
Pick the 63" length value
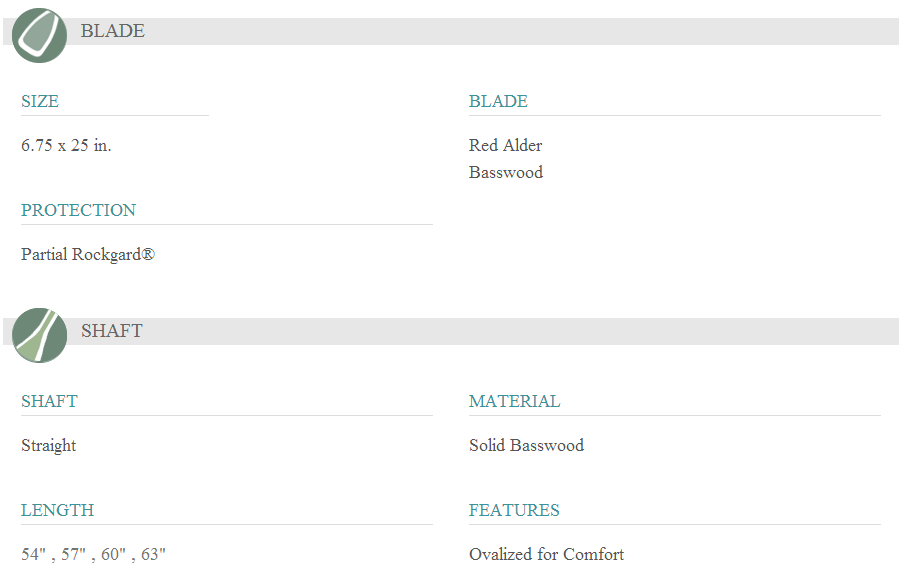tap(153, 554)
